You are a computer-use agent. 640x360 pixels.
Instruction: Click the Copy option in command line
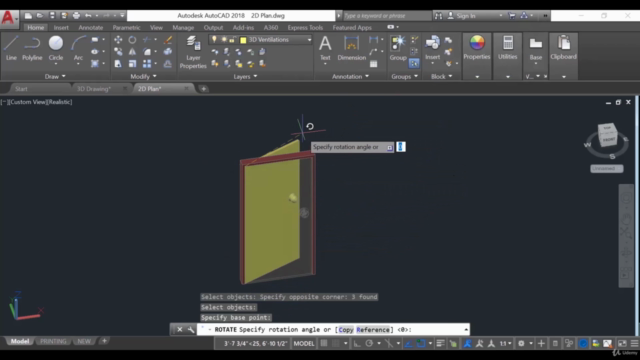point(346,329)
